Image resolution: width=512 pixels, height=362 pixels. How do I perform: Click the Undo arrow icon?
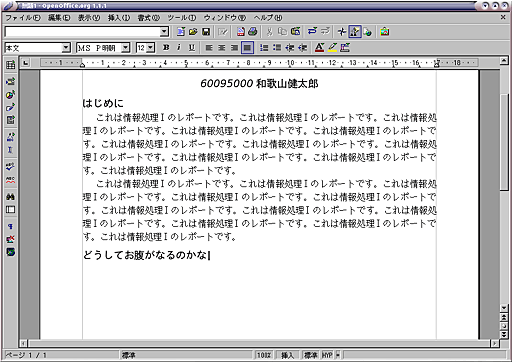(312, 32)
